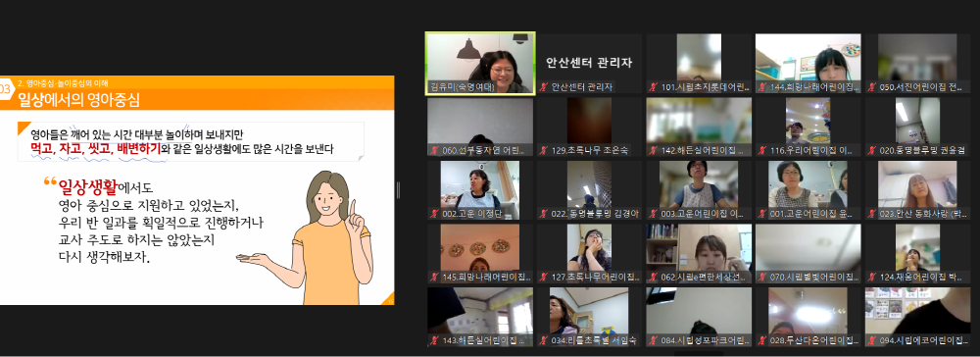Click muted mic icon of 034.리틀초록별 서임숙
The width and height of the screenshot is (980, 357).
point(544,340)
